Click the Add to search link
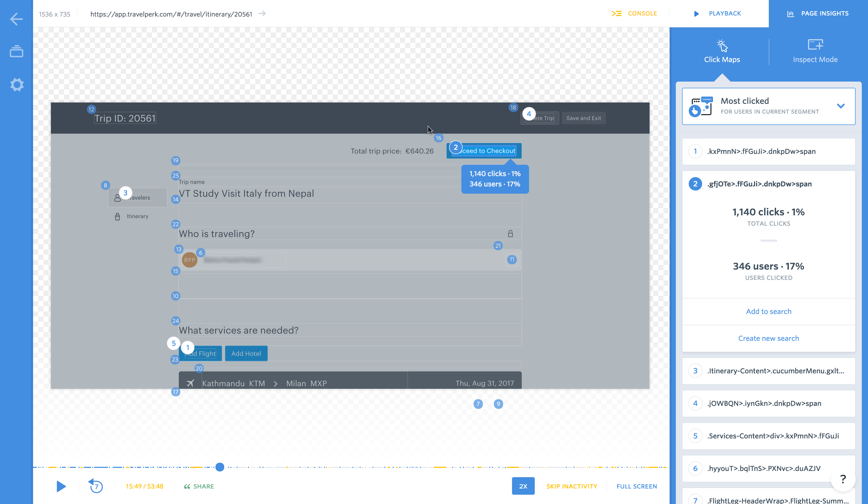Viewport: 868px width, 504px height. [x=769, y=312]
